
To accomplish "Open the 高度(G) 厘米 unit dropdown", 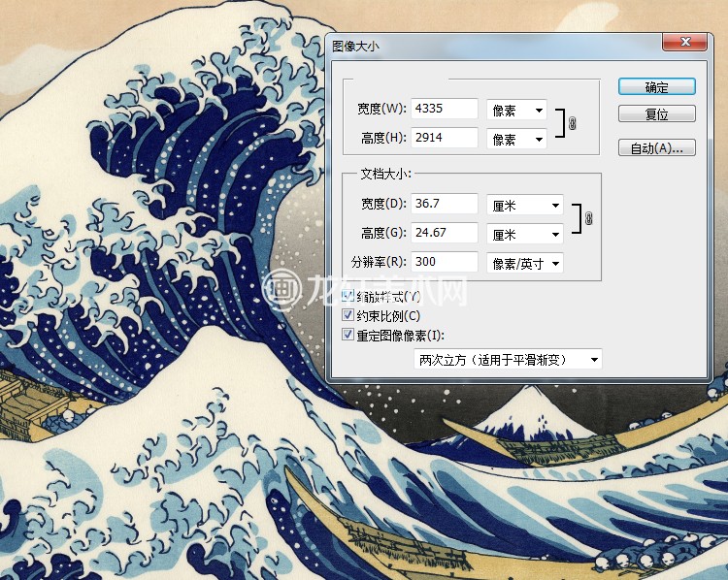I will tap(525, 235).
